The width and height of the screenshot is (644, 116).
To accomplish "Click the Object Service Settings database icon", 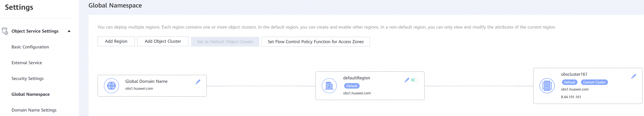I will click(5, 31).
